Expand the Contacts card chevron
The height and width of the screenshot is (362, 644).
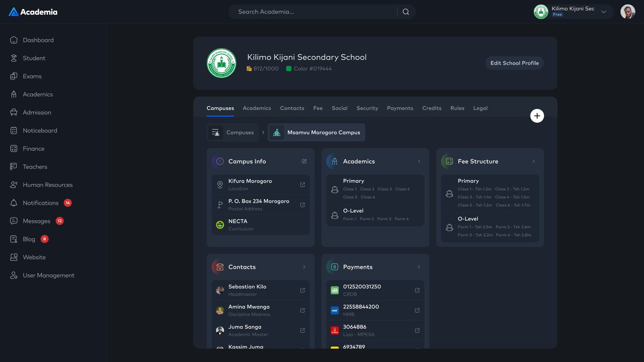(x=304, y=267)
